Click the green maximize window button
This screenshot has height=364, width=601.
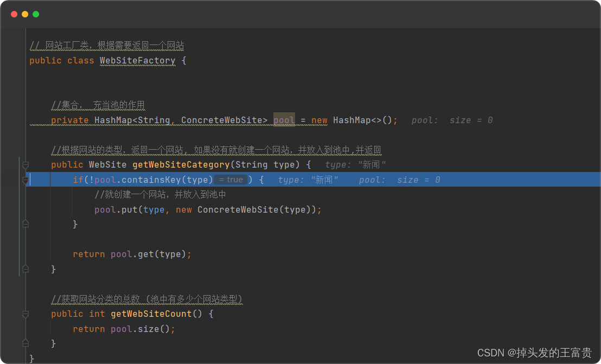[x=36, y=14]
